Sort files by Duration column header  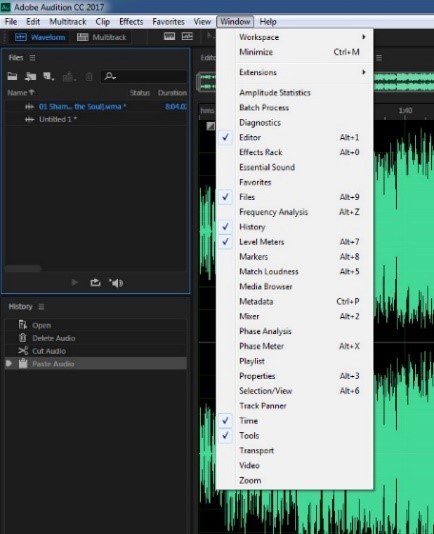[172, 93]
